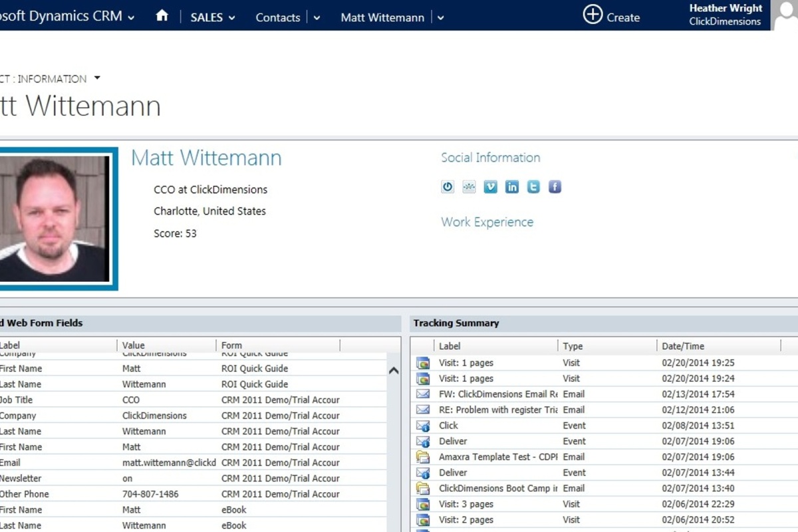798x532 pixels.
Task: Go to the CRM home page icon
Action: pos(162,16)
